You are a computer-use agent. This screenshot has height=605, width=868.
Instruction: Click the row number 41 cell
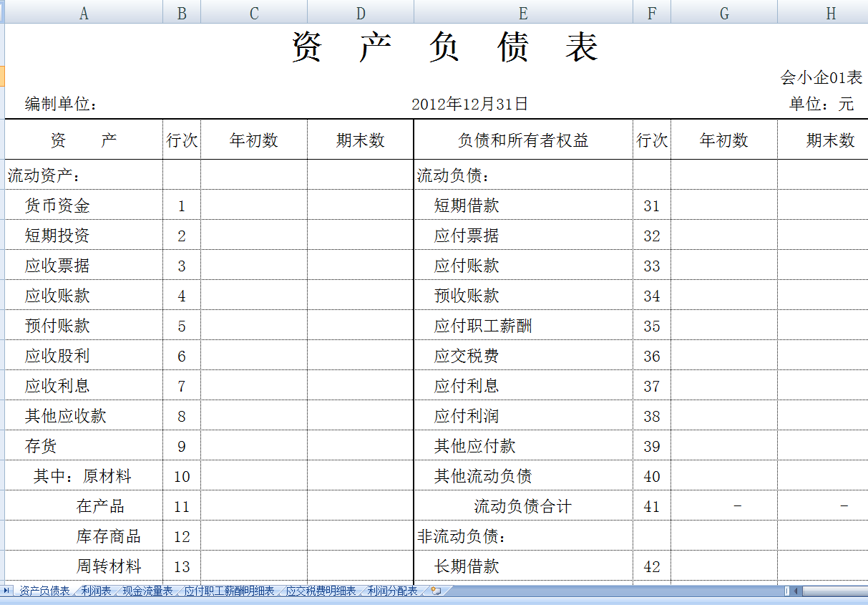coord(652,507)
